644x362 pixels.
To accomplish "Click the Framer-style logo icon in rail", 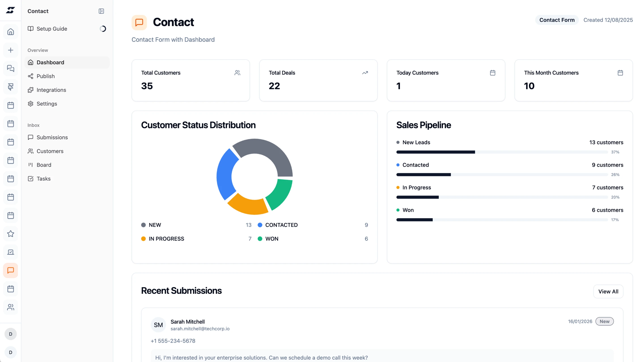I will 11,87.
